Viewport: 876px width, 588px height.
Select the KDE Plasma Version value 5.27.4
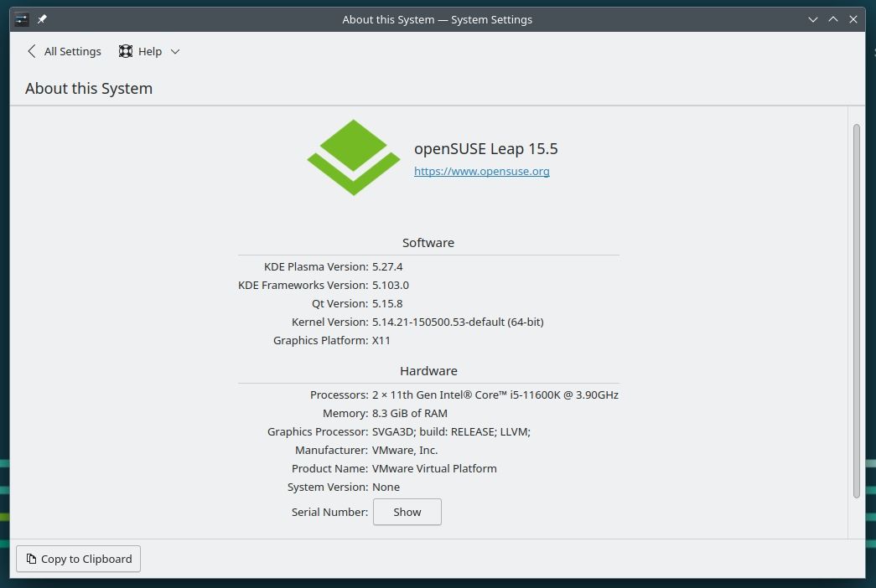(387, 267)
